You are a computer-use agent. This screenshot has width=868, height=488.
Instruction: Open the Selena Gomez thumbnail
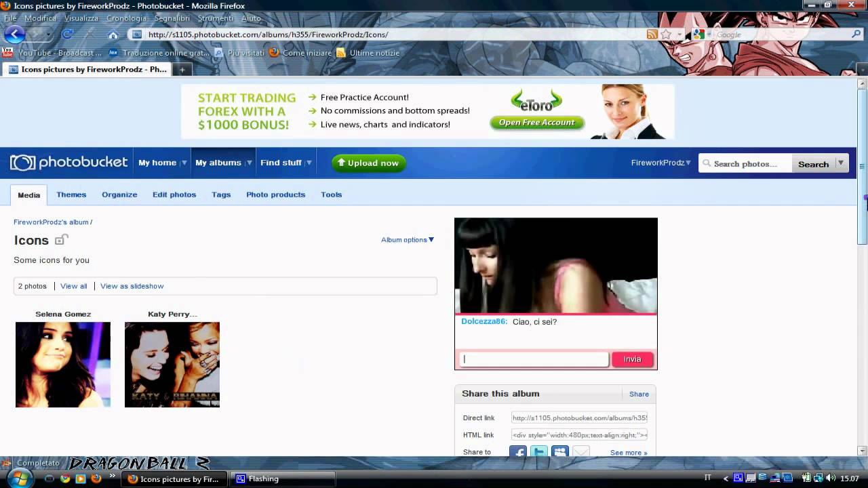point(63,365)
